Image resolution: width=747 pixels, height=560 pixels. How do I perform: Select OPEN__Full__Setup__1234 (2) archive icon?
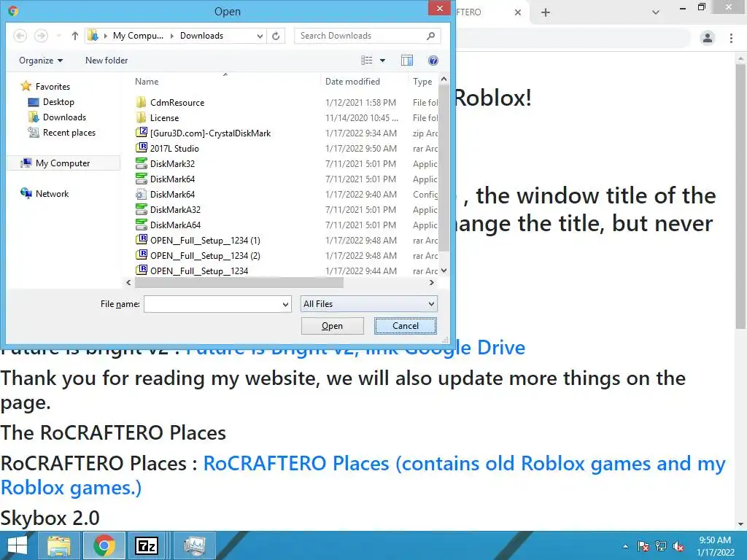click(x=141, y=255)
